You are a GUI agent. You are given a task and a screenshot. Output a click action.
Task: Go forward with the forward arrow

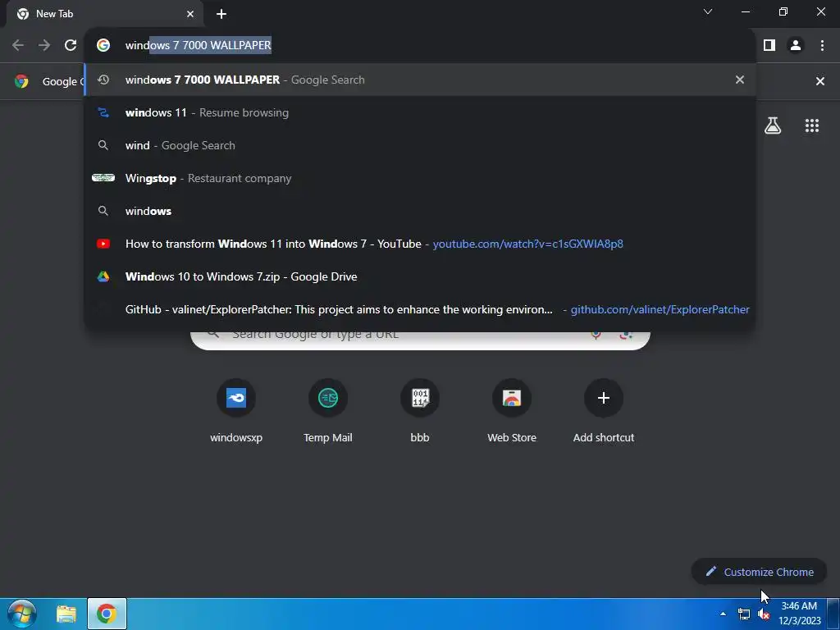[x=44, y=46]
